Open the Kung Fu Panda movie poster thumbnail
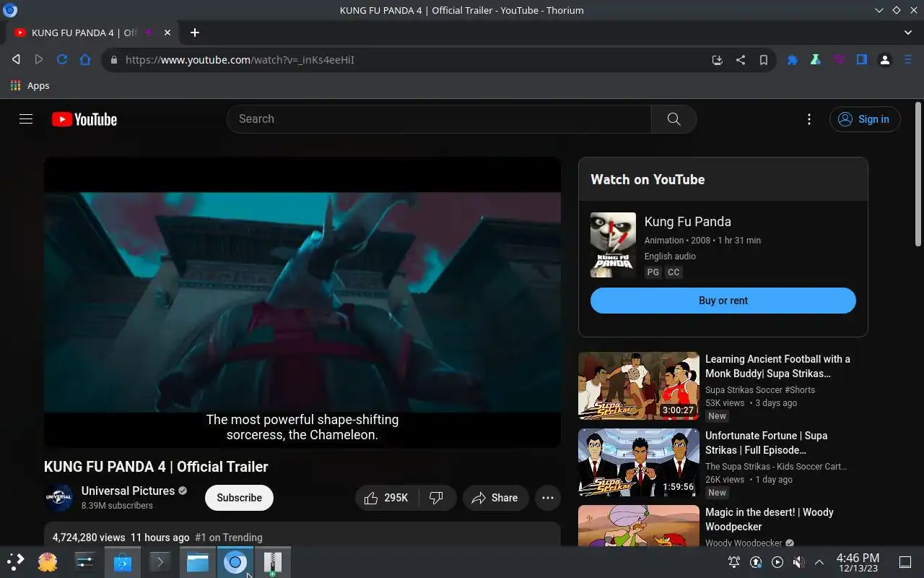924x578 pixels. [613, 245]
